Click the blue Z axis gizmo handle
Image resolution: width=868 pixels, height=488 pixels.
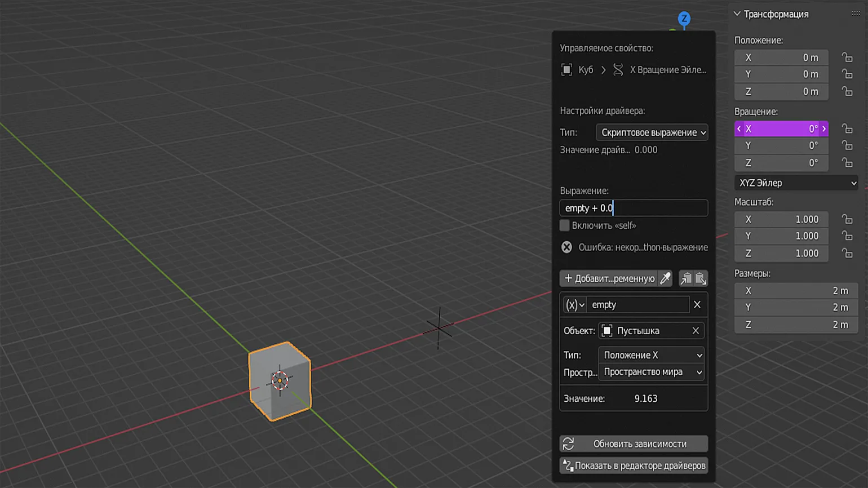point(684,19)
